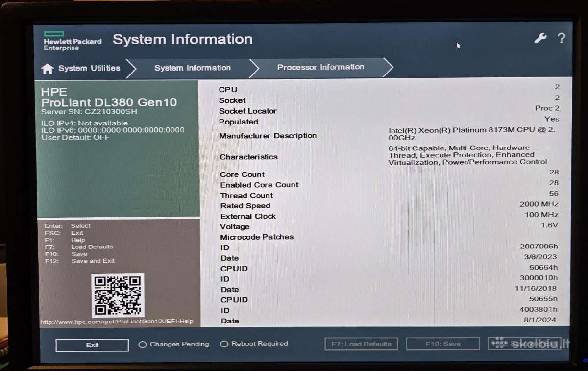Click the CPUID value 50654h
The width and height of the screenshot is (588, 371).
click(x=543, y=268)
